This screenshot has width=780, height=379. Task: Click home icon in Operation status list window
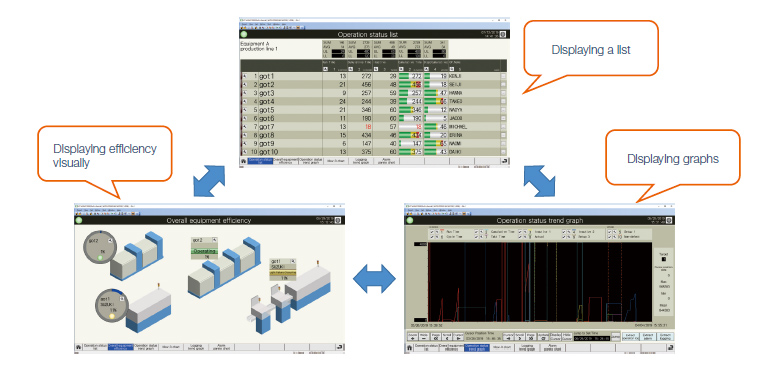243,161
